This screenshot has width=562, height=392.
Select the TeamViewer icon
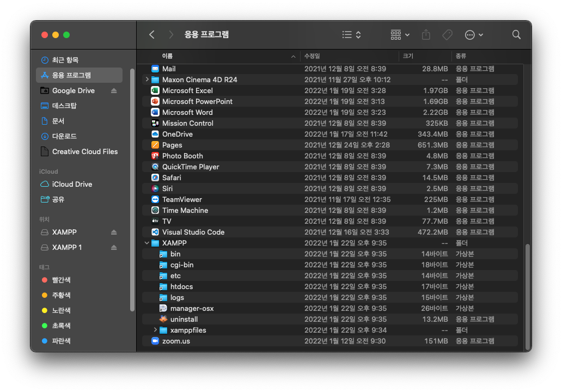[155, 200]
